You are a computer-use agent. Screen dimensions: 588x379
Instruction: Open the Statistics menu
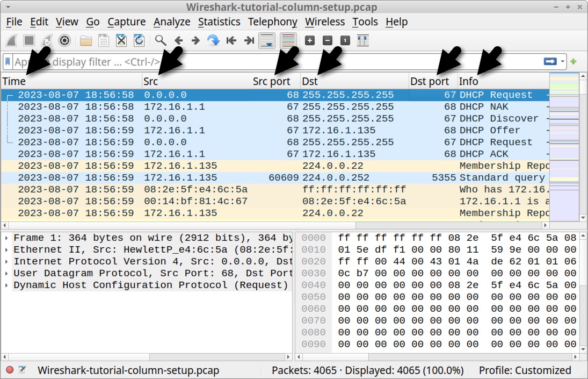click(x=219, y=22)
